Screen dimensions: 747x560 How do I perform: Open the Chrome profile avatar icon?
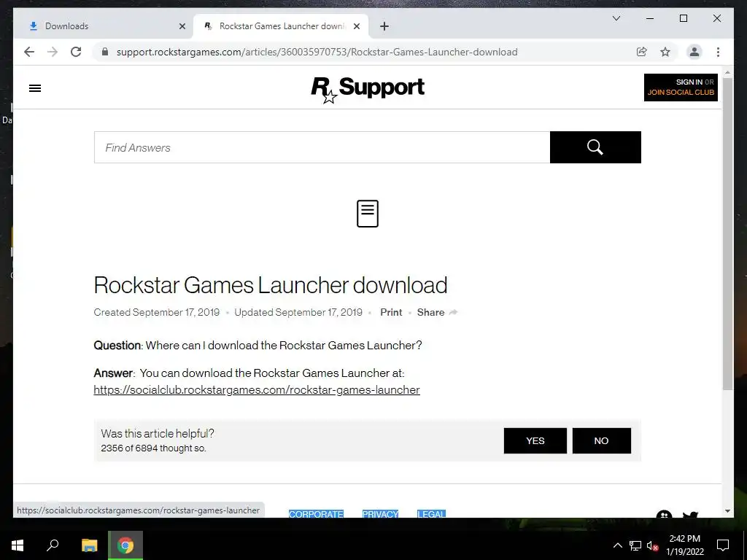click(694, 52)
